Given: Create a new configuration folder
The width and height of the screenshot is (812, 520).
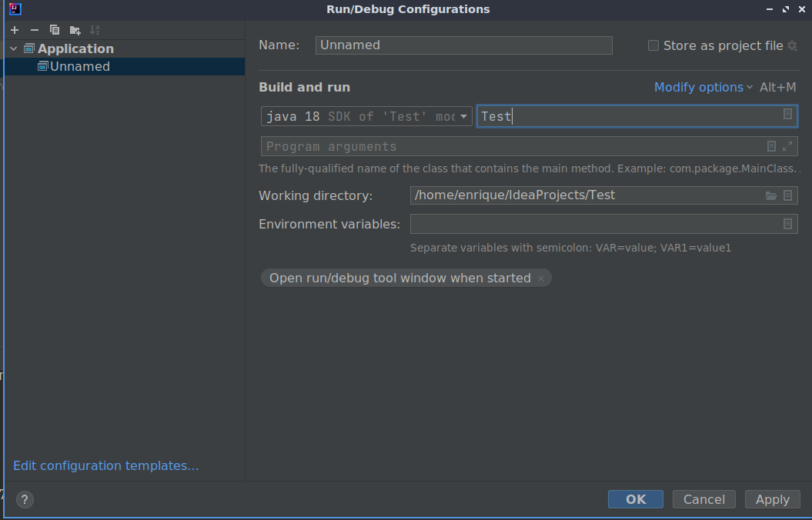Looking at the screenshot, I should 75,30.
